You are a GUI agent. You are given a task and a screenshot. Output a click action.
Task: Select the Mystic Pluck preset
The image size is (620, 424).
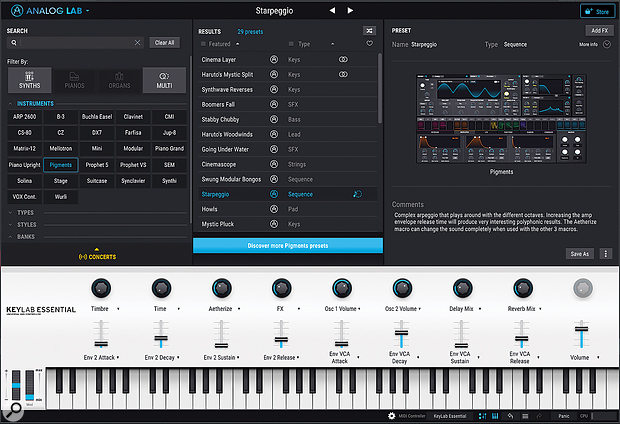coord(217,224)
